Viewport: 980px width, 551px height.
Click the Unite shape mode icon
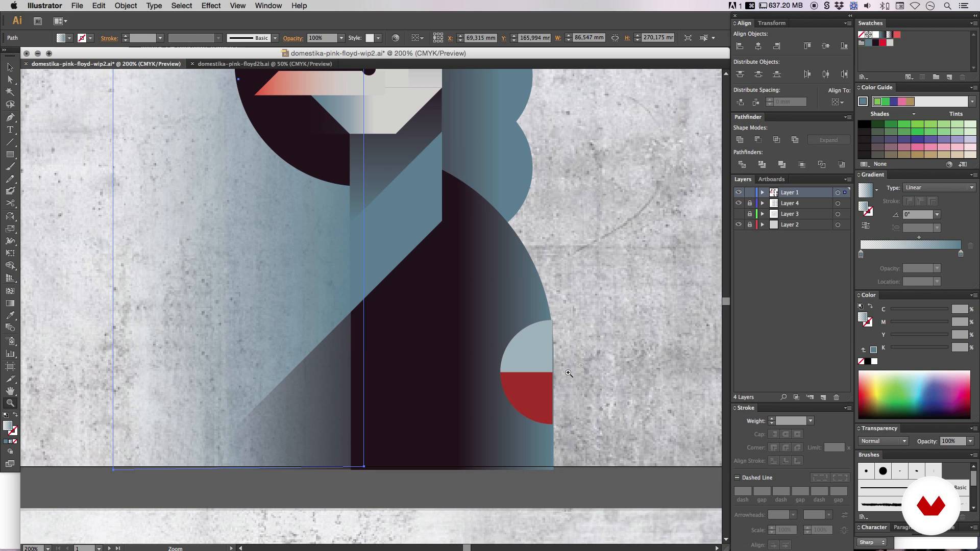pyautogui.click(x=740, y=139)
